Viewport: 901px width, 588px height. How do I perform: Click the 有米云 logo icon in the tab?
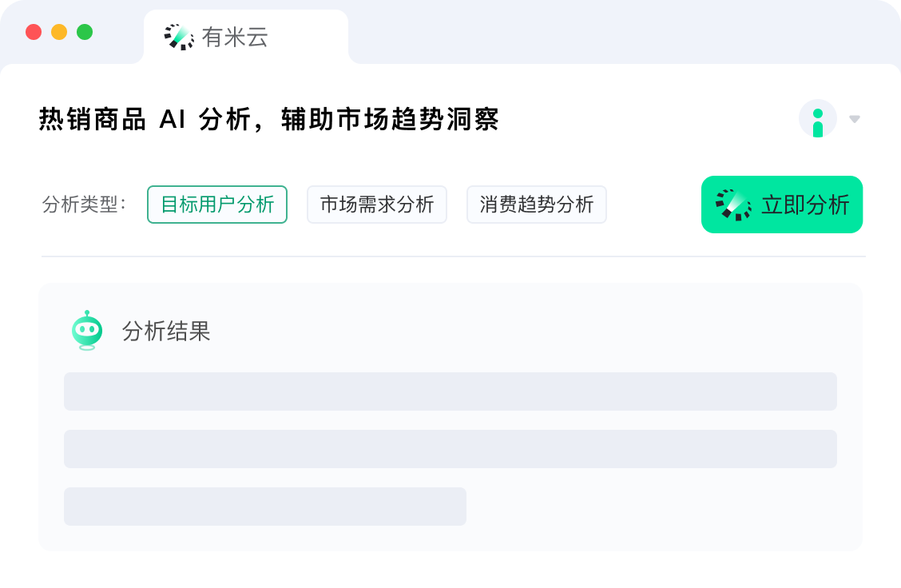tap(179, 38)
